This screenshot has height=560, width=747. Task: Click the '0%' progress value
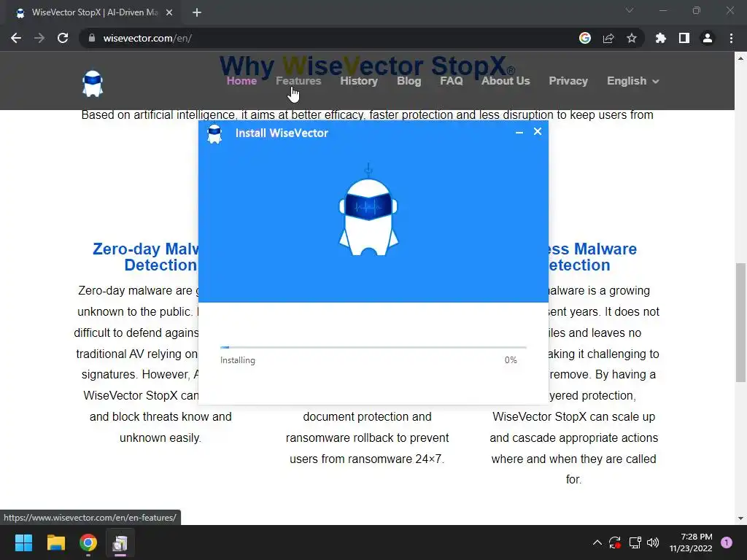tap(511, 360)
